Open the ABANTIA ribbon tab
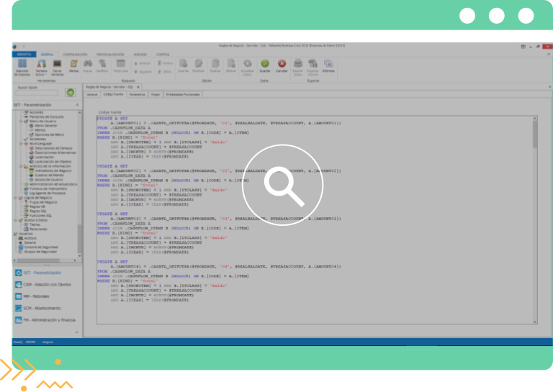Viewport: 553px width, 392px height. [24, 54]
